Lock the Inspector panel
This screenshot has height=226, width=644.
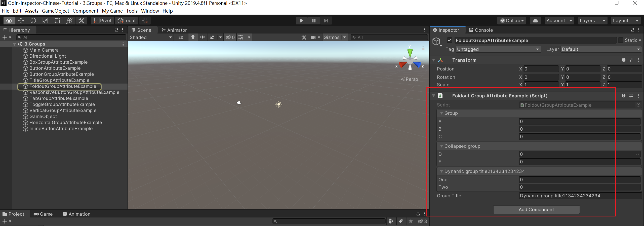[x=633, y=30]
